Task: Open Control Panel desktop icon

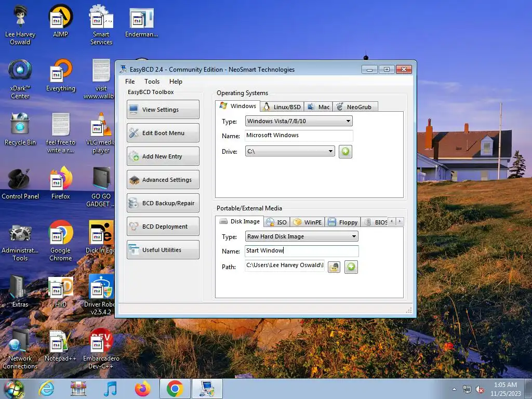Action: click(x=20, y=182)
